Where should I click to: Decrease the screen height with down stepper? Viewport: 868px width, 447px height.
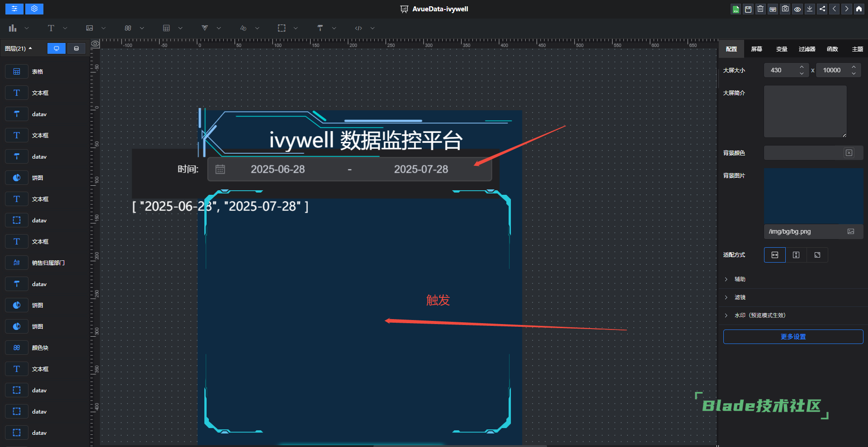(854, 74)
